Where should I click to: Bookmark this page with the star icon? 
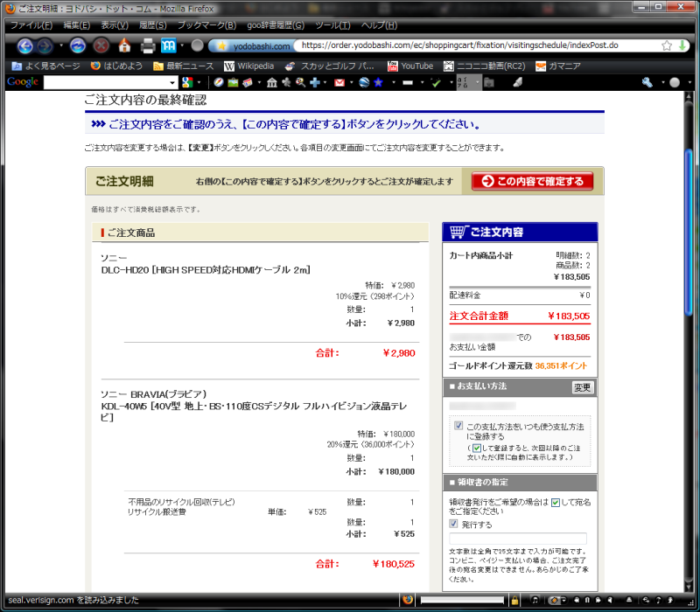click(667, 45)
